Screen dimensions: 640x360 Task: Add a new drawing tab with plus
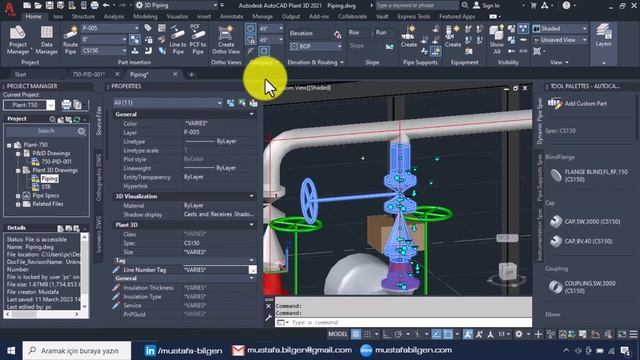point(191,75)
